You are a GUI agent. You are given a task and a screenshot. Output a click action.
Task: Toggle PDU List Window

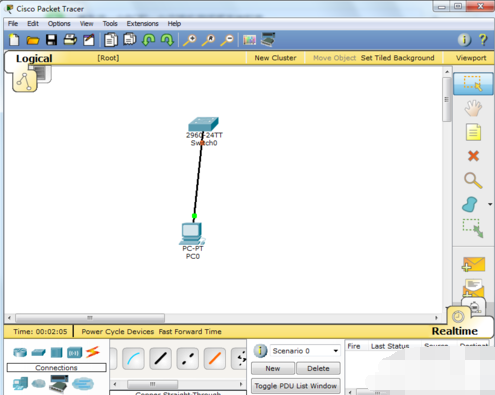(296, 386)
